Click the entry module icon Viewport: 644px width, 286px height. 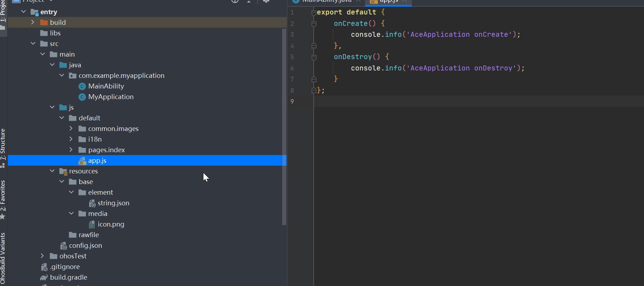[34, 12]
